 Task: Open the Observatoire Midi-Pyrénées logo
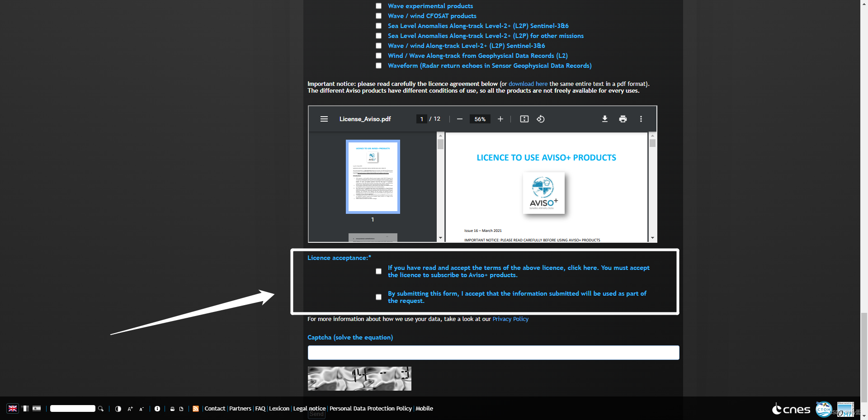tap(844, 409)
